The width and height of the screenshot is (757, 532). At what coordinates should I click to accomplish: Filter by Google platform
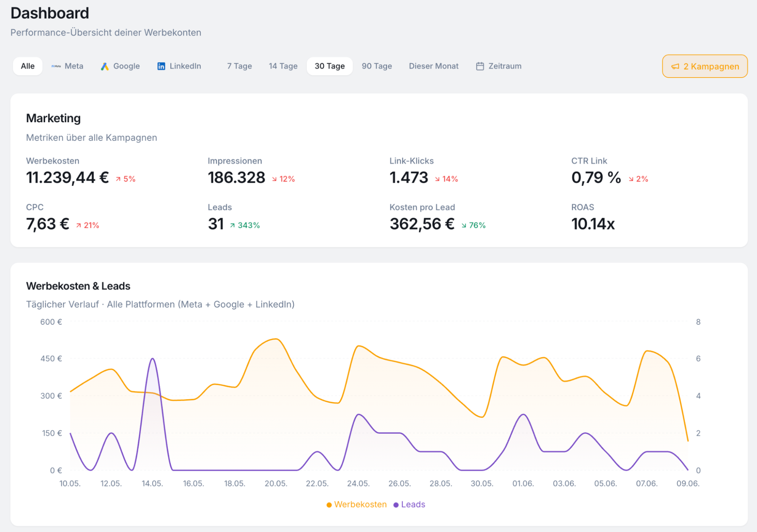click(x=120, y=66)
